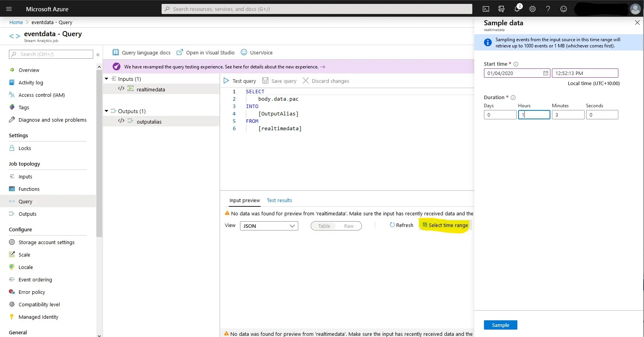Open the Azure portal hamburger menu

[9, 9]
